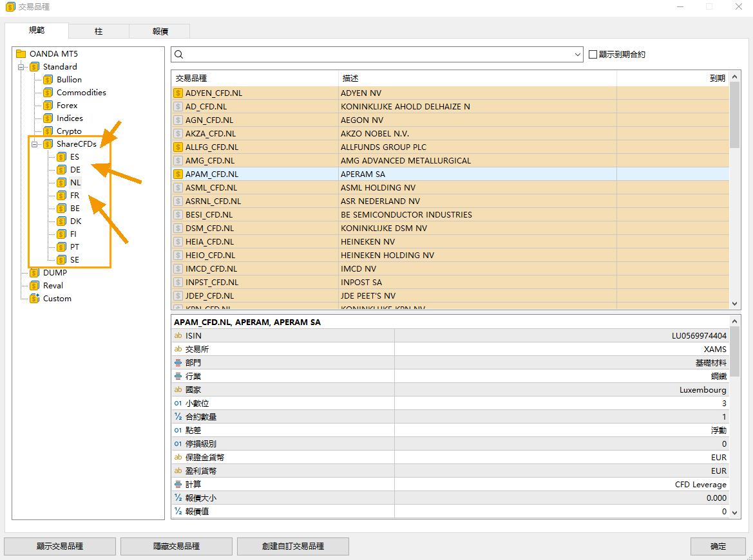Click the Crypto folder icon

(48, 131)
